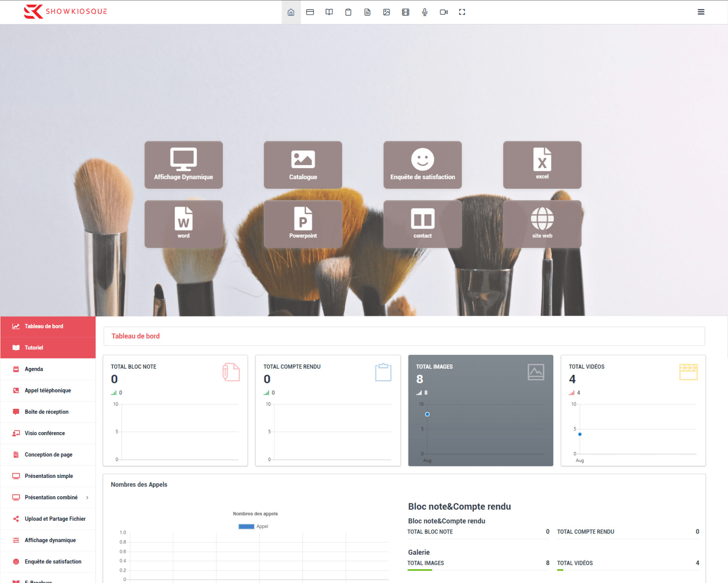The image size is (728, 583).
Task: Click the Tableau de bord heading
Action: pyautogui.click(x=136, y=336)
